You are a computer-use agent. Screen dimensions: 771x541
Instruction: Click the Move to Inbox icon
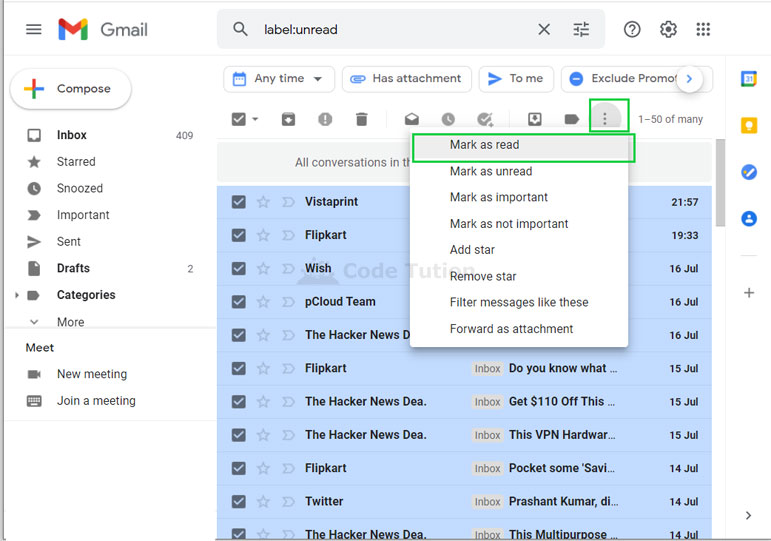(x=534, y=119)
